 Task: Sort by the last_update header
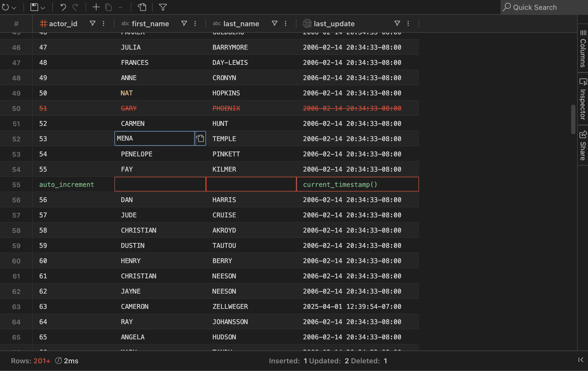tap(334, 24)
